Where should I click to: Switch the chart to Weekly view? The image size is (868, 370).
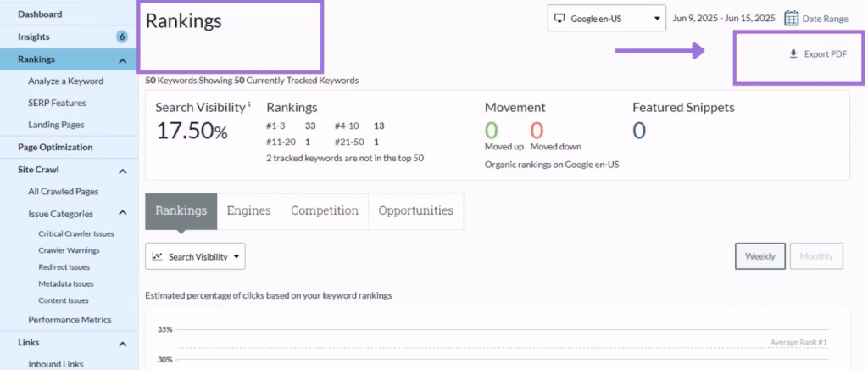pos(759,256)
